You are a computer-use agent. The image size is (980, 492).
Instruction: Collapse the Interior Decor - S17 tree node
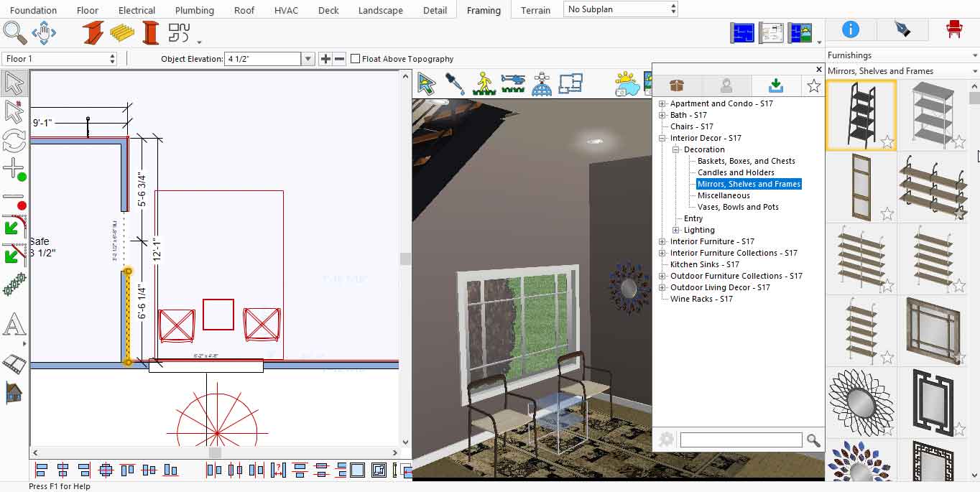pyautogui.click(x=662, y=138)
